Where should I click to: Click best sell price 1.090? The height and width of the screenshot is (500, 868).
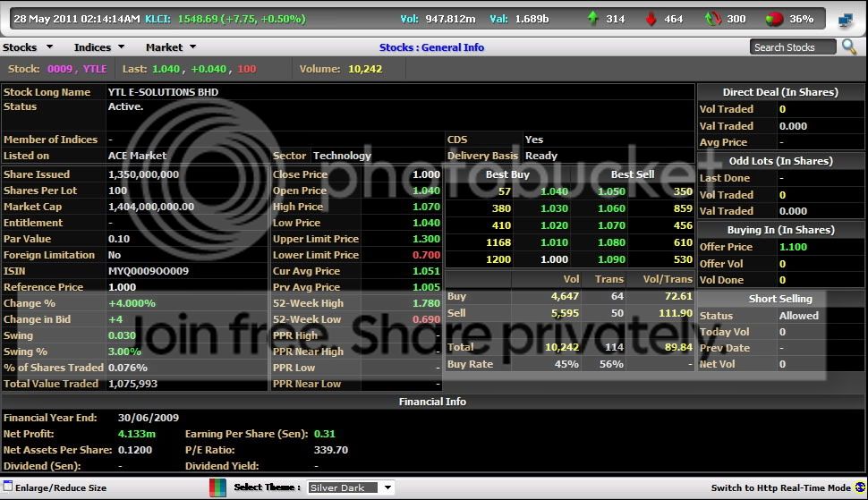pyautogui.click(x=612, y=259)
